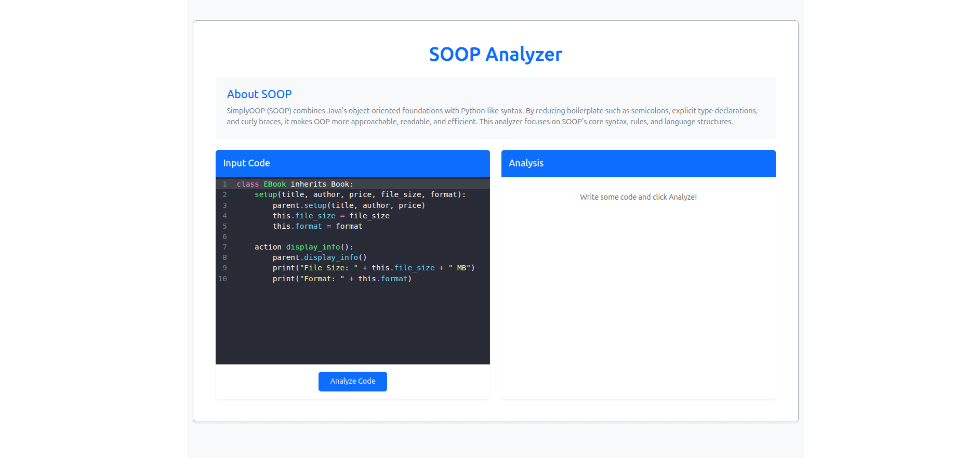Click line 'parent.setup(title, author, price)'
This screenshot has width=980, height=458.
click(x=349, y=205)
